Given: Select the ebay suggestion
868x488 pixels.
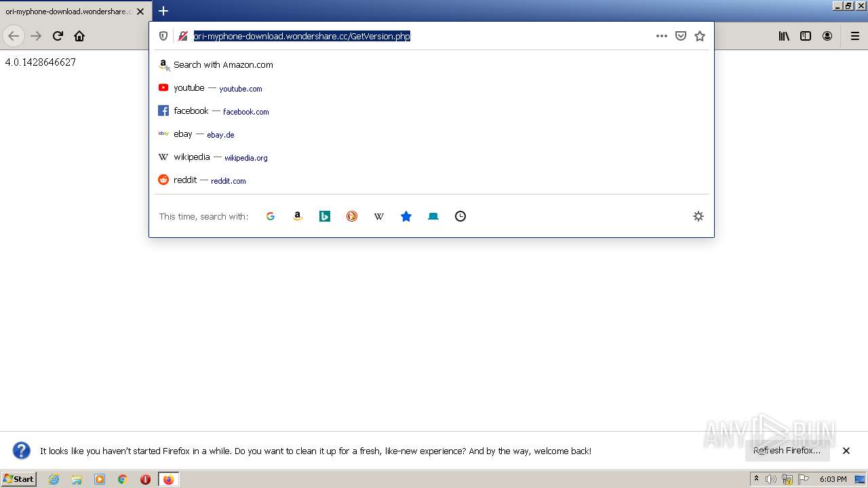Looking at the screenshot, I should pyautogui.click(x=431, y=134).
